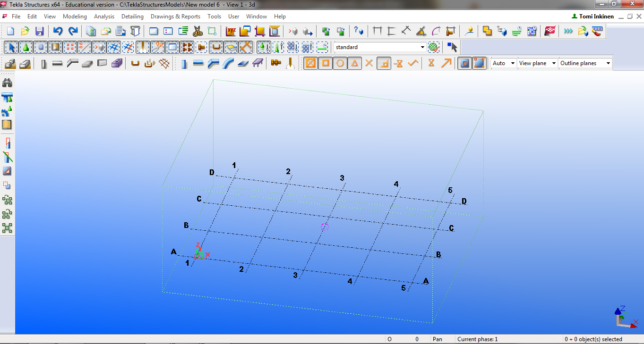Click the scissors clip plane icon
The height and width of the screenshot is (344, 644).
197,32
